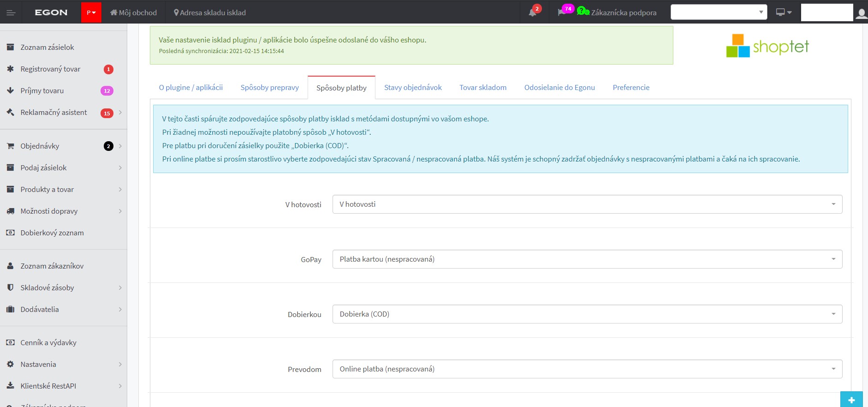
Task: Expand Dodávatelia submenu chevron
Action: [x=120, y=309]
